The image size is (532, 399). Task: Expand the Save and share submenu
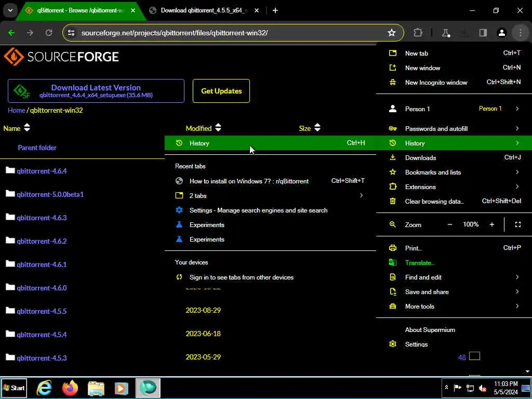click(454, 292)
